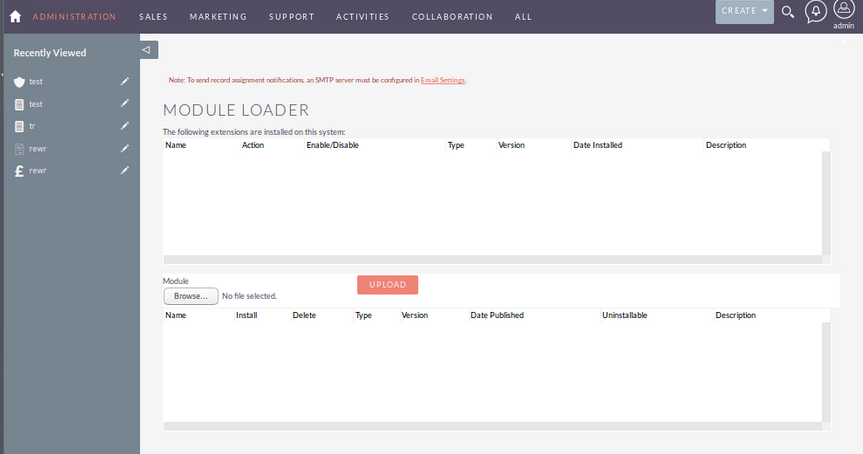Open the Collaboration menu
This screenshot has height=454, width=863.
(x=452, y=17)
